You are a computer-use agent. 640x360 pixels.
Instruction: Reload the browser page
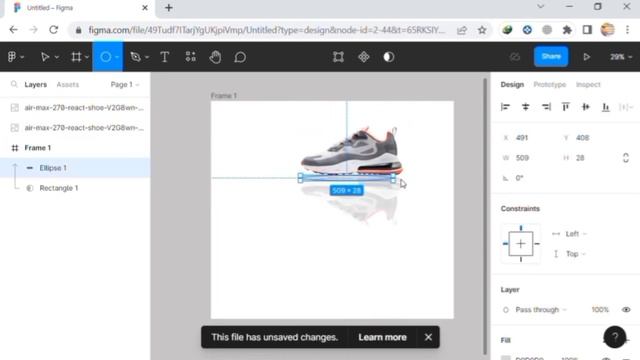click(x=53, y=30)
